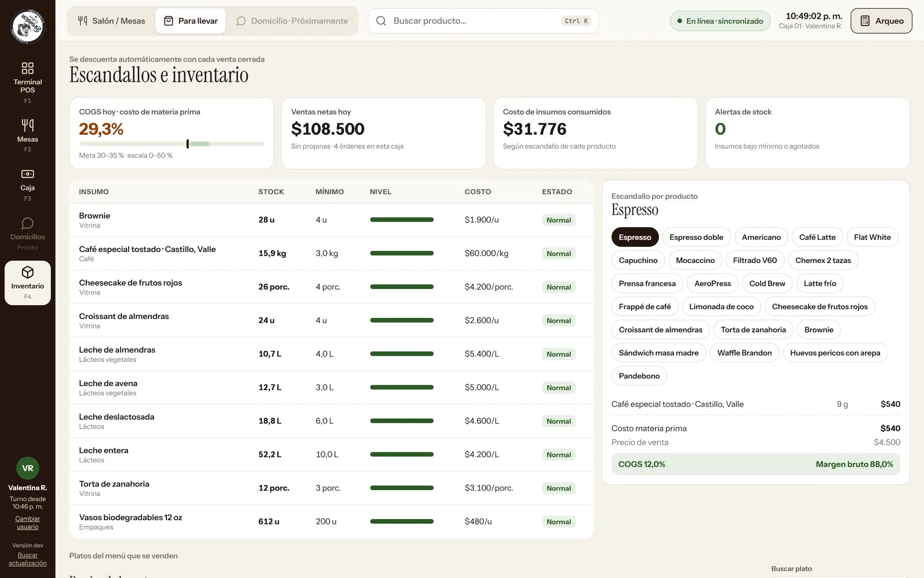Select the Cold Brew product chip
Screen dimensions: 924x578
point(767,284)
